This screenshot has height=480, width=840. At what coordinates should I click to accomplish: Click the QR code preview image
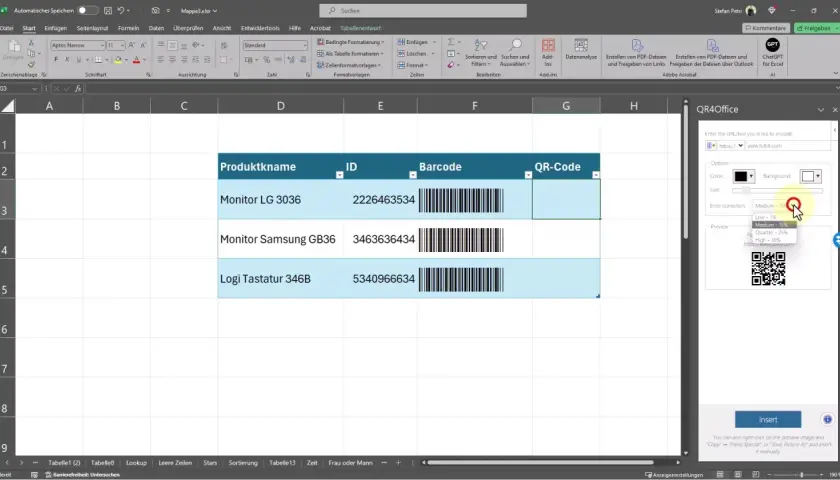point(768,269)
